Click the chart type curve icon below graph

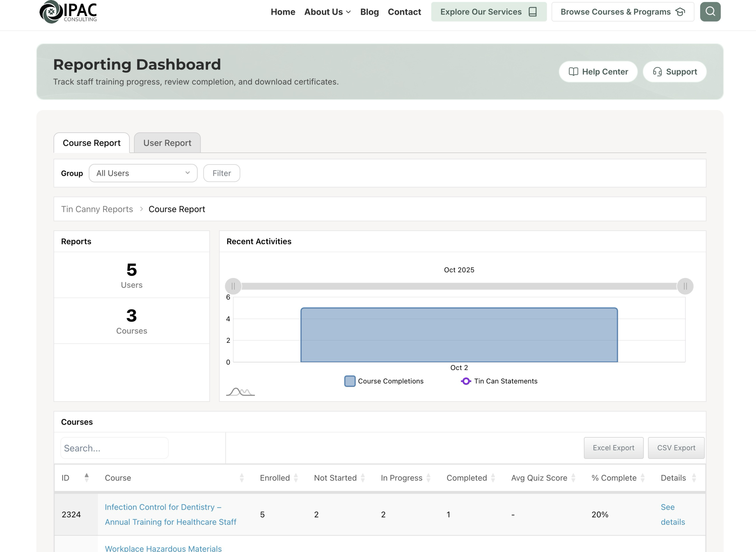coord(240,392)
